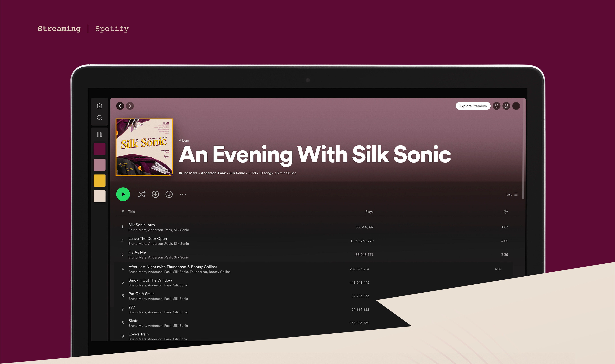Click the Silk Sonic album cover
This screenshot has height=364, width=615.
tap(144, 147)
